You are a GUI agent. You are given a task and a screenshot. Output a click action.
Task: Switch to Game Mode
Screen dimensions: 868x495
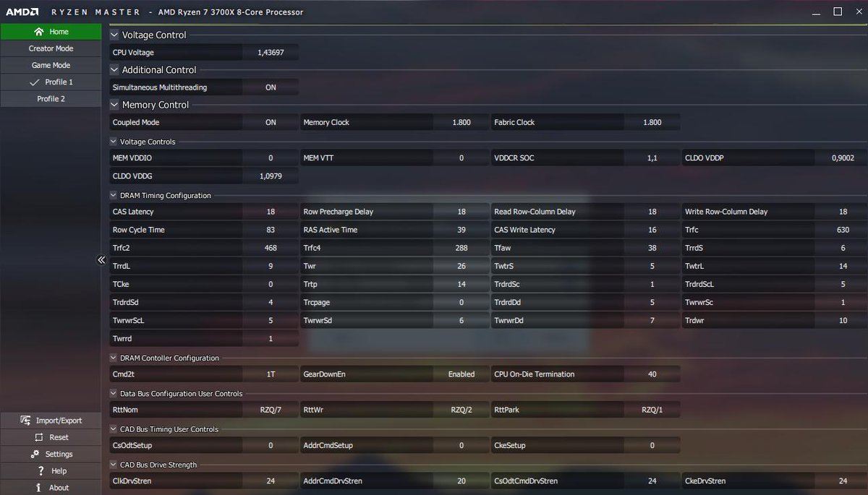pos(51,65)
